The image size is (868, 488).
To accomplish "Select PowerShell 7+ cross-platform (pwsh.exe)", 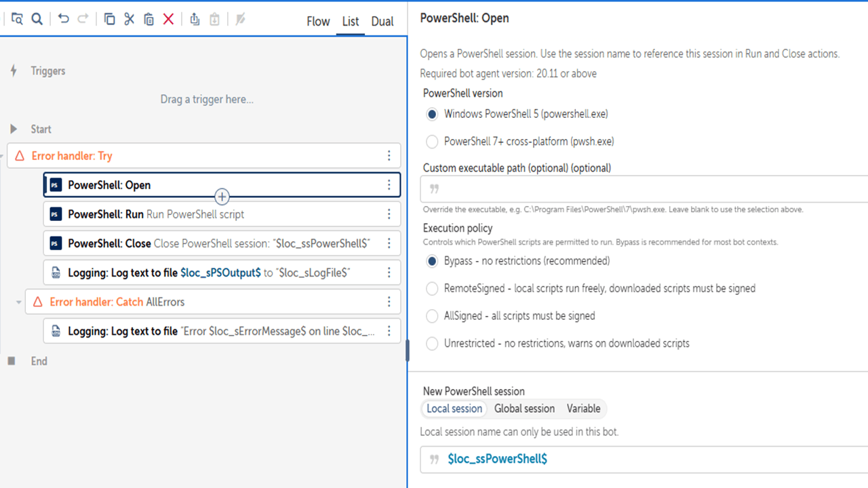I will click(432, 142).
